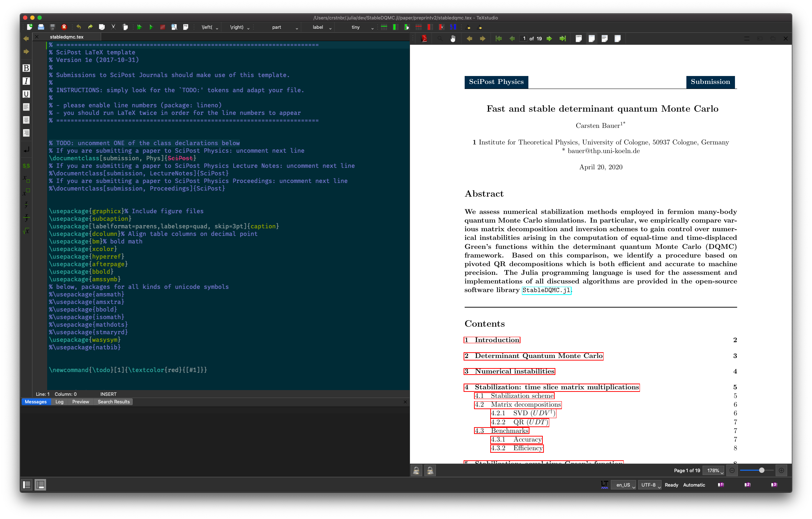Switch to the Log tab
Screen dimensions: 812x519
point(59,402)
